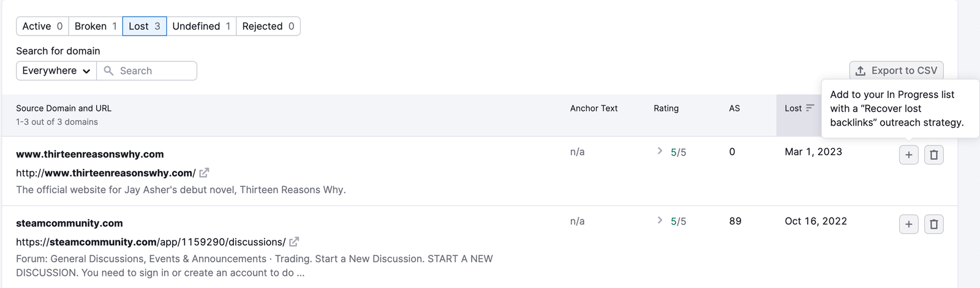The image size is (980, 288).
Task: Switch to the Broken tab
Action: (96, 26)
